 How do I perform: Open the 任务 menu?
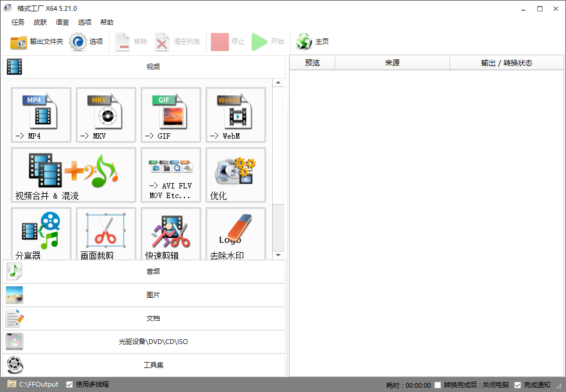click(17, 22)
